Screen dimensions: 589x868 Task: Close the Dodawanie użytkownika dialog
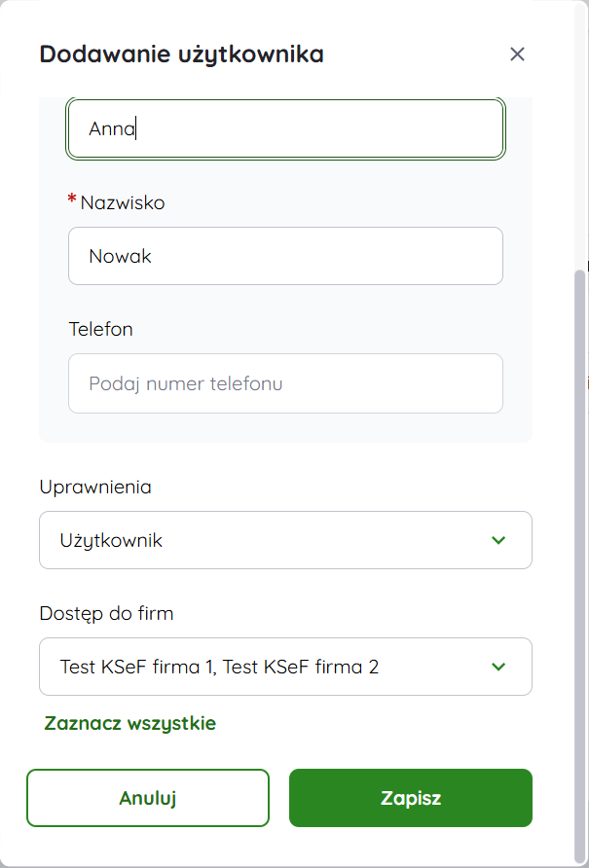[517, 54]
